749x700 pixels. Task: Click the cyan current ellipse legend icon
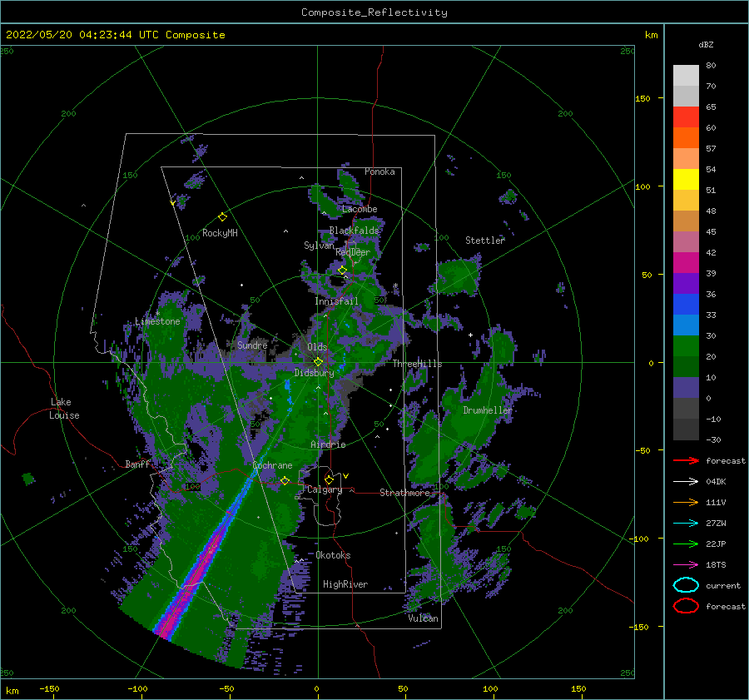pyautogui.click(x=686, y=585)
